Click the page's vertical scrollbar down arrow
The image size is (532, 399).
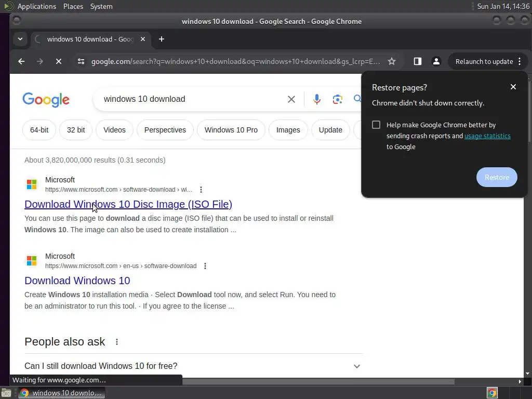coord(527,374)
